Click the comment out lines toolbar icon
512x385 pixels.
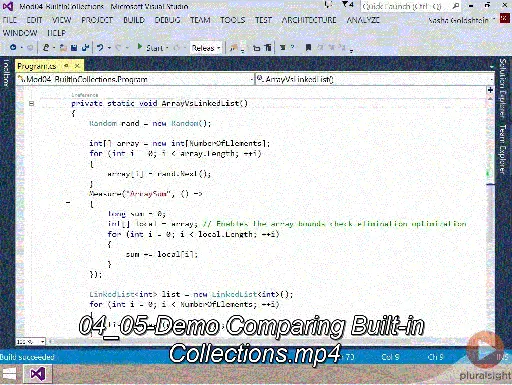tap(283, 48)
